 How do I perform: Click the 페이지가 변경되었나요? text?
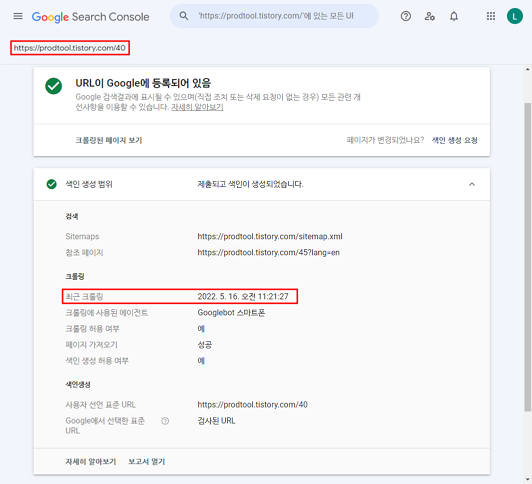coord(385,140)
